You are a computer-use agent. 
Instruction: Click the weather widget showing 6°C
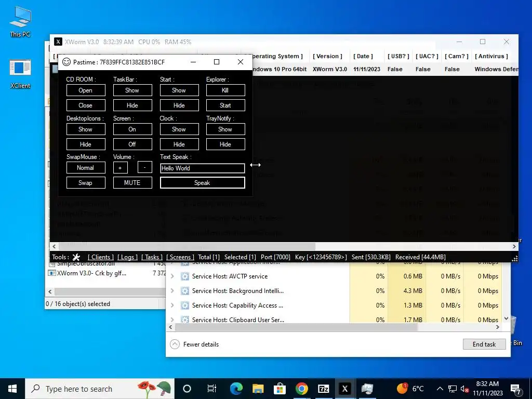(x=410, y=389)
